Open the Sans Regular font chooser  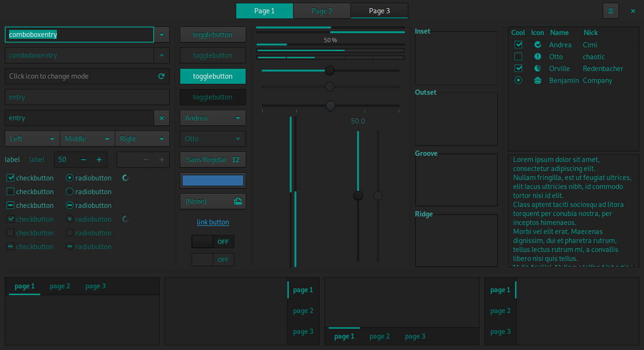click(213, 160)
